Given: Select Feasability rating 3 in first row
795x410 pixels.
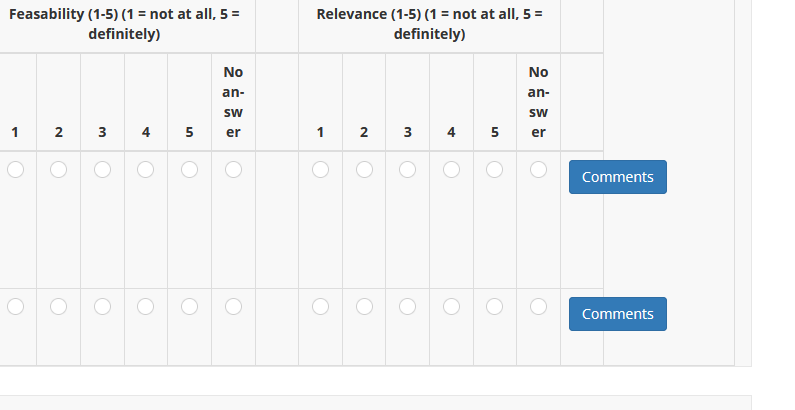Looking at the screenshot, I should coord(102,170).
